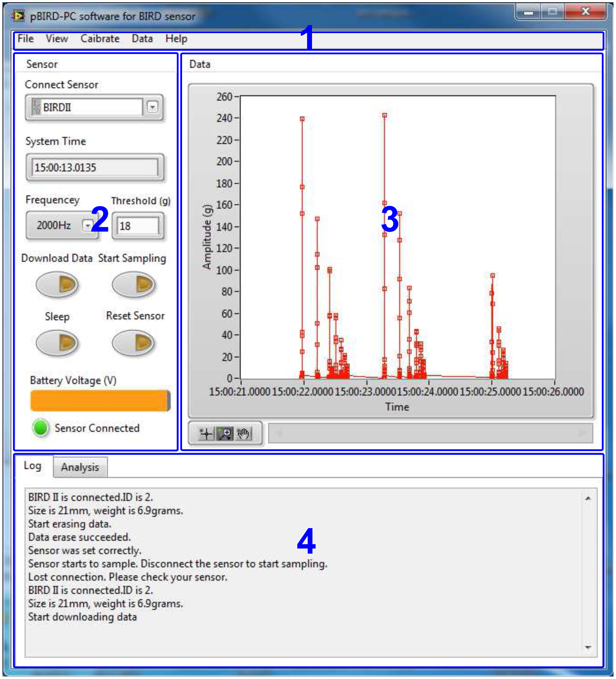
Task: Switch to the Analysis tab
Action: [80, 467]
